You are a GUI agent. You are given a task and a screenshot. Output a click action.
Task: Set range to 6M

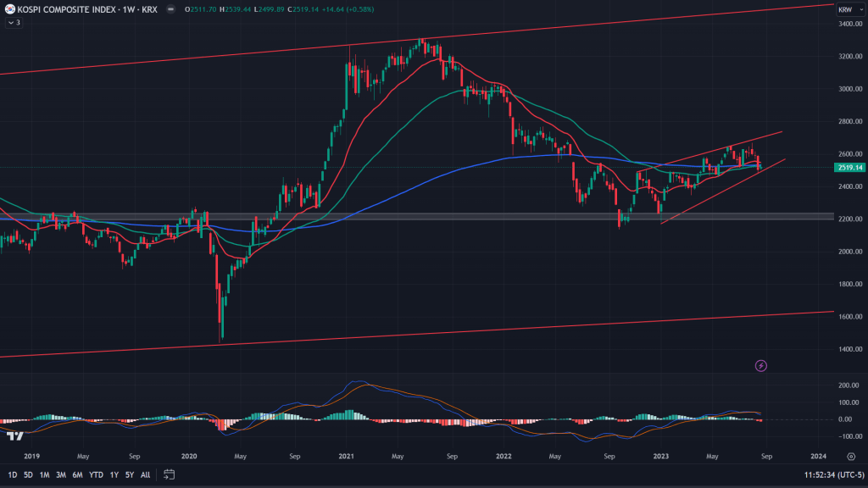tap(77, 475)
